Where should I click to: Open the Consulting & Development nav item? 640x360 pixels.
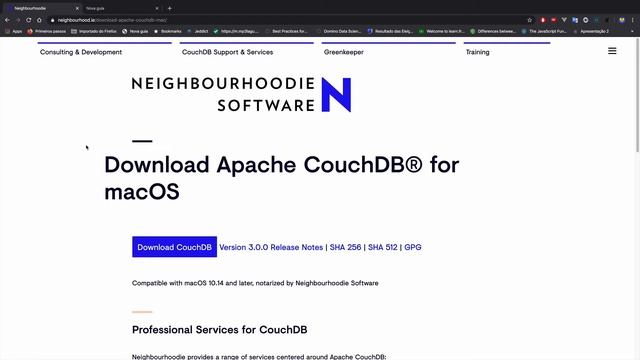coord(81,52)
